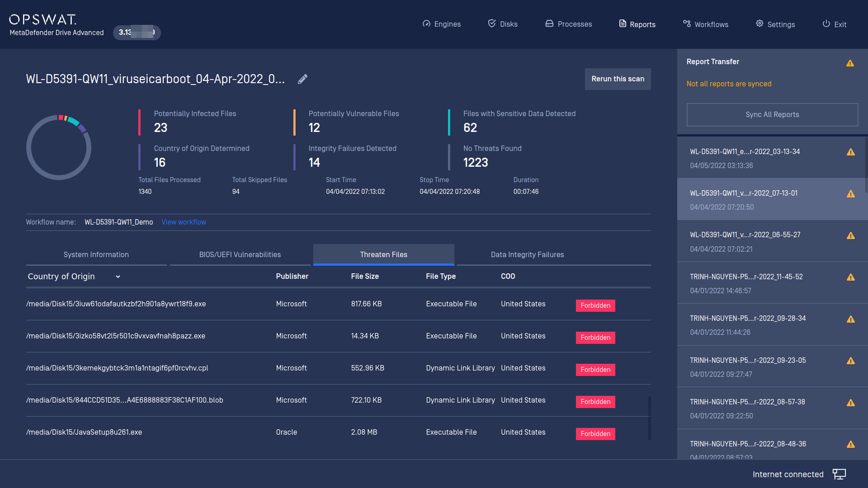Image resolution: width=868 pixels, height=488 pixels.
Task: Click the files table vertical scrollbar
Action: [650, 418]
